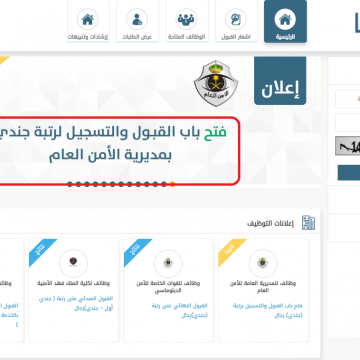
Task: Click the الأمن العام emblem in banner
Action: (216, 83)
